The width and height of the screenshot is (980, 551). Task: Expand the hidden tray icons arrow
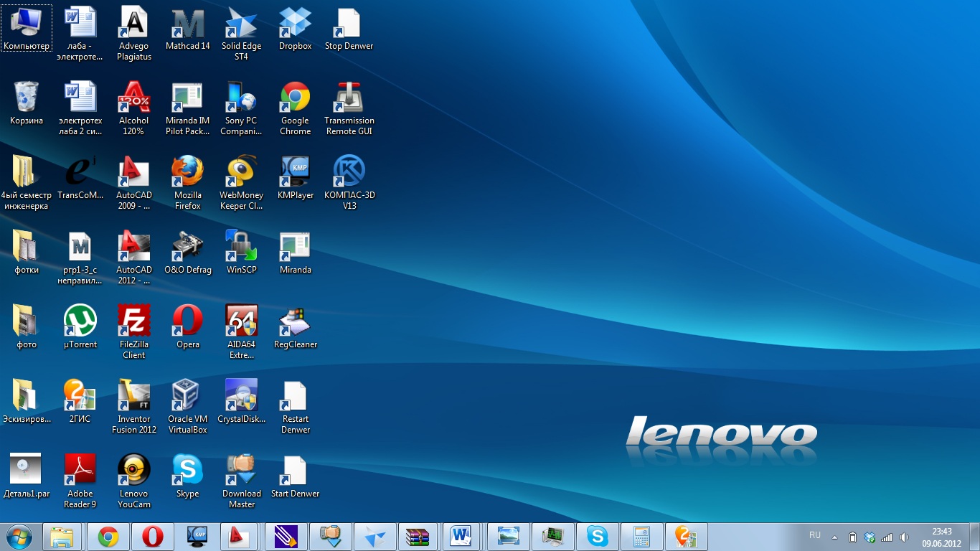(834, 537)
